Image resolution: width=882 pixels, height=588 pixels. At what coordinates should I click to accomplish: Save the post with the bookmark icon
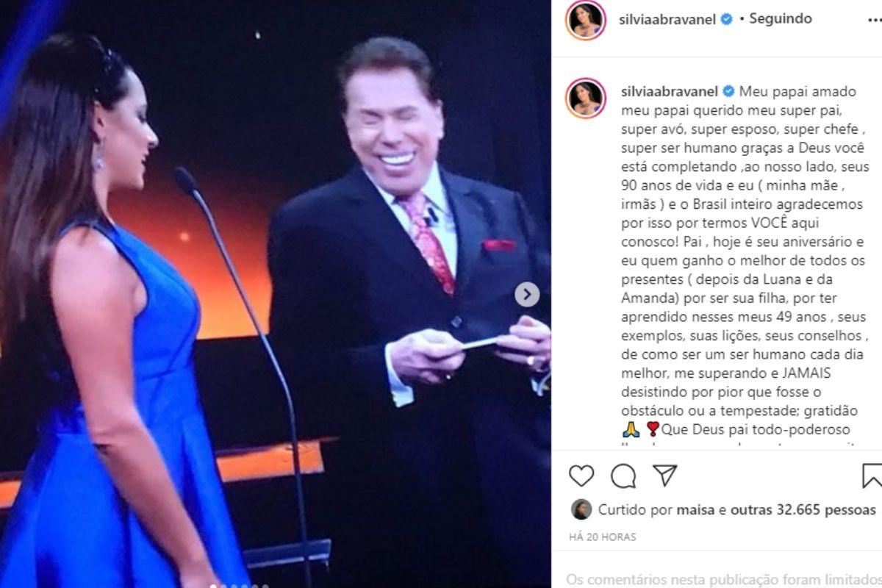[x=872, y=476]
